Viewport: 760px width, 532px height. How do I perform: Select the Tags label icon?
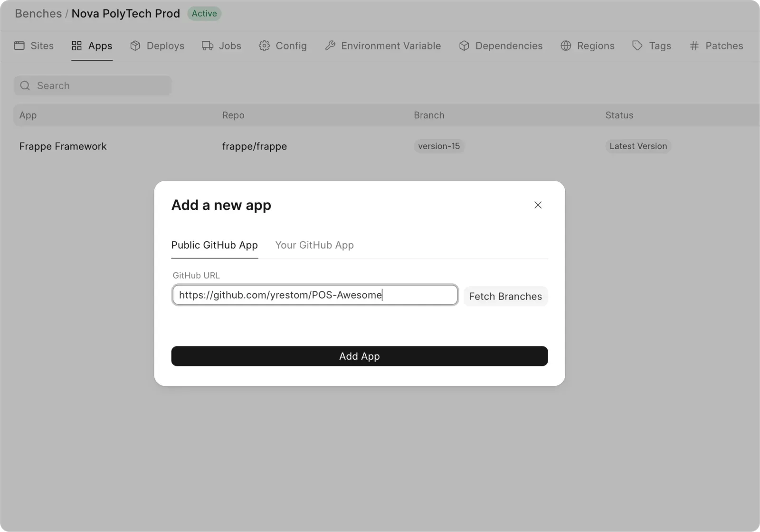click(636, 46)
